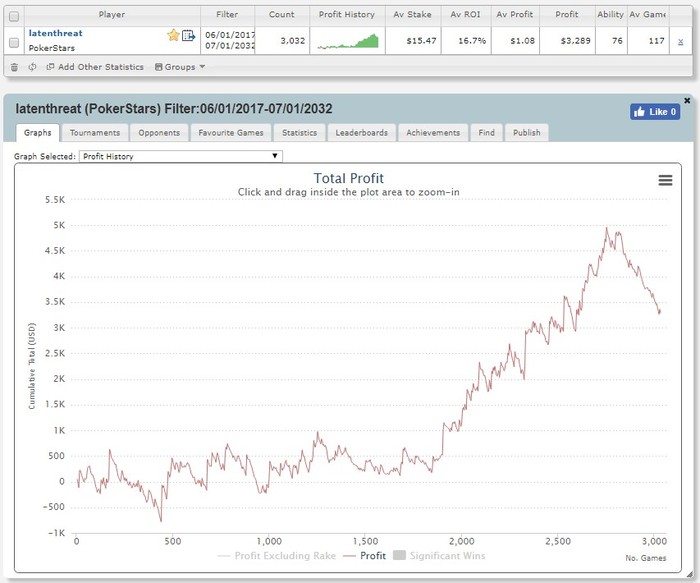Click the export table icon beside latenthreat
This screenshot has width=700, height=583.
(x=188, y=35)
